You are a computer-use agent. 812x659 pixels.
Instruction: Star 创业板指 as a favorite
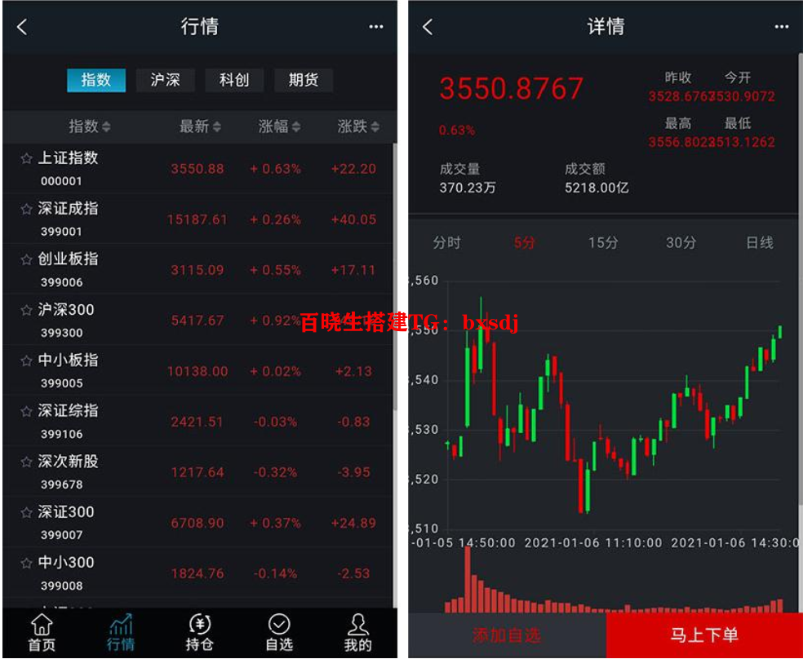click(26, 259)
